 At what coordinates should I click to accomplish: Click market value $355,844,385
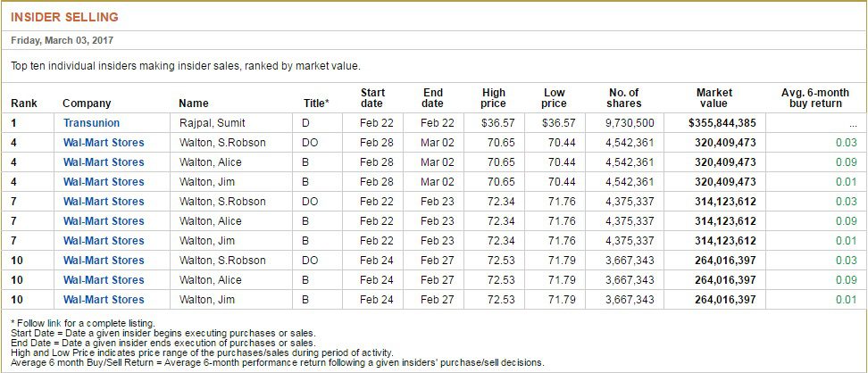click(722, 123)
